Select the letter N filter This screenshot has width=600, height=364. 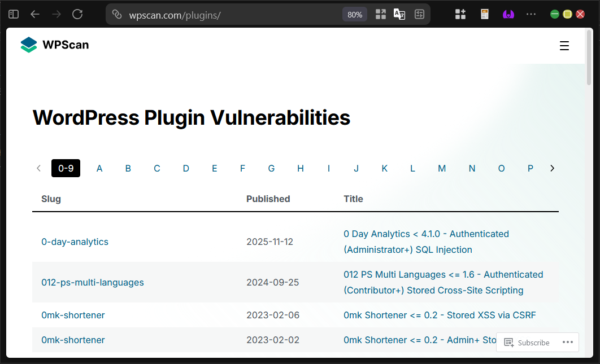pos(472,168)
